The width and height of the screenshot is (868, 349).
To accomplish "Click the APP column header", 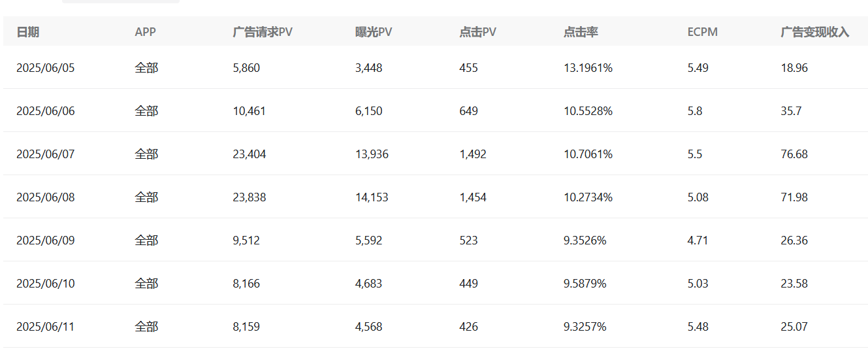I will pyautogui.click(x=145, y=32).
